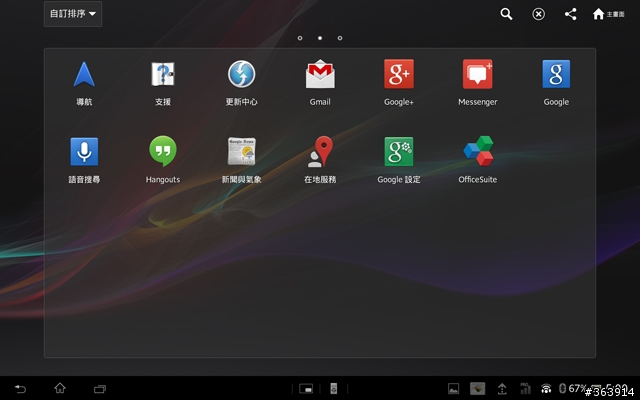
Task: Switch to the first app page dot
Action: point(300,38)
